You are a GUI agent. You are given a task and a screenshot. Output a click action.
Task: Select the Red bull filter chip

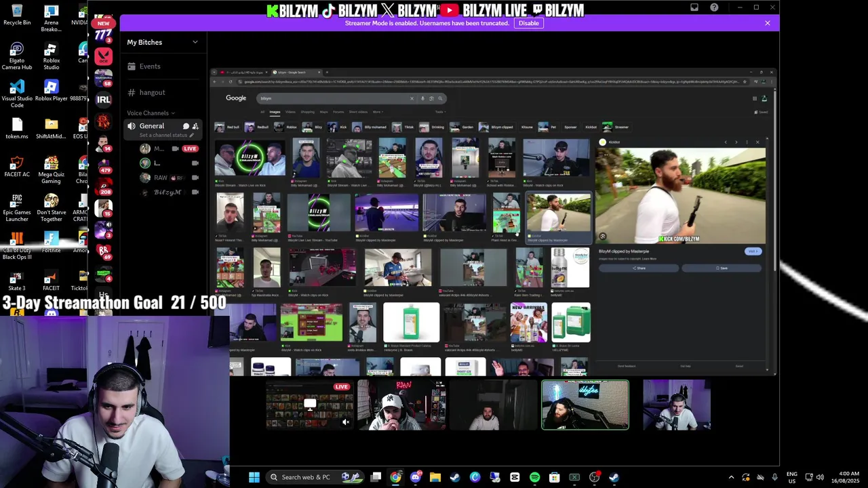228,127
